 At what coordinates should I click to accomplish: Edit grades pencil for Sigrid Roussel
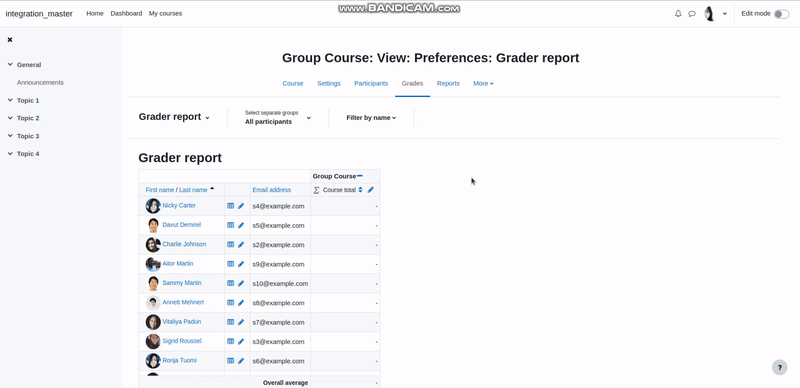241,342
